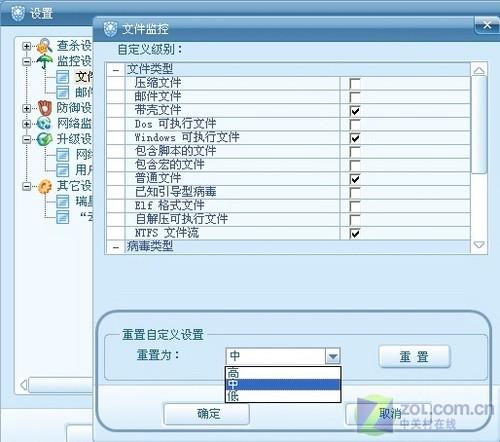Screen dimensions: 500x442
Task: Uncheck the 带壳文件 checkbox
Action: (x=355, y=111)
